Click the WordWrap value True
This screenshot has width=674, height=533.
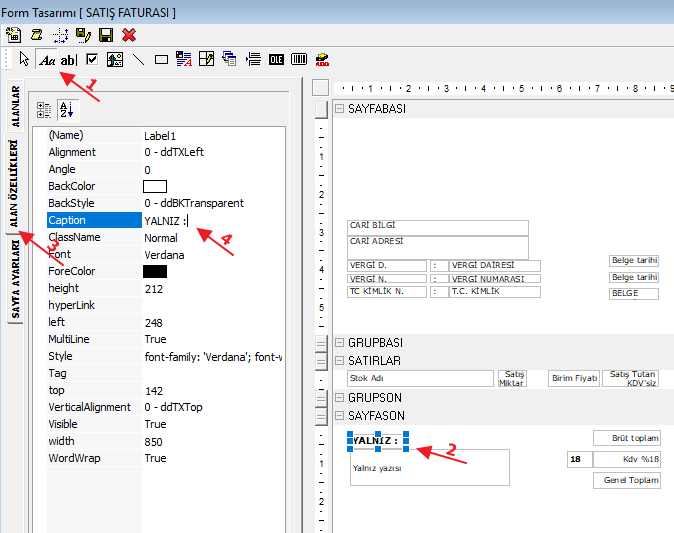(155, 458)
